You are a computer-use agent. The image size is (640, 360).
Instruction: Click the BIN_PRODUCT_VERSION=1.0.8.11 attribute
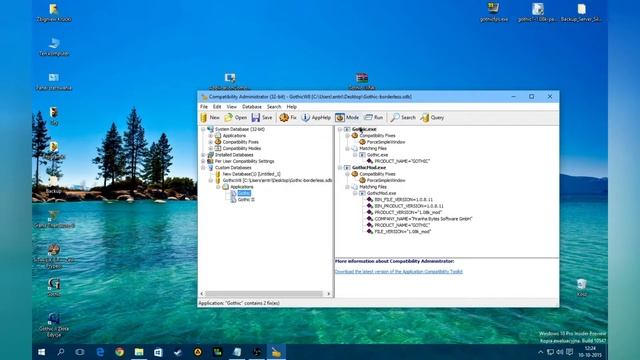[x=409, y=206]
